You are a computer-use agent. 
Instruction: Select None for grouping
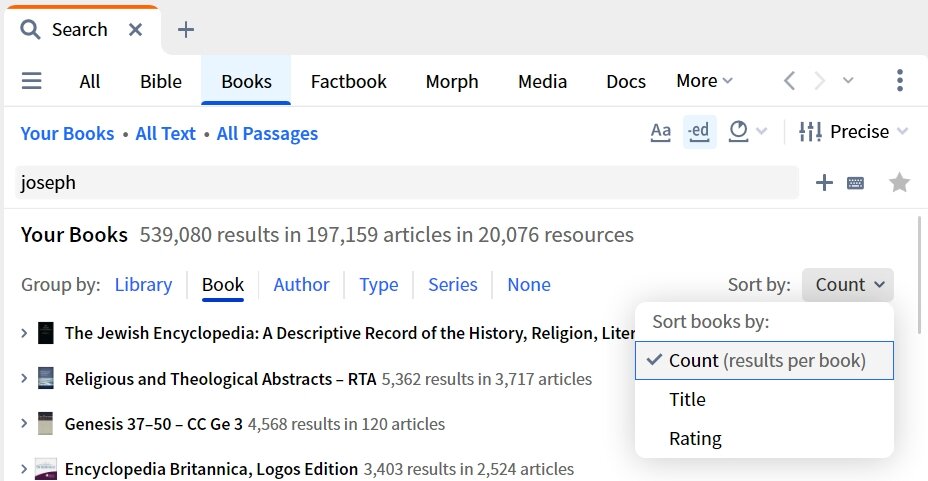coord(529,285)
